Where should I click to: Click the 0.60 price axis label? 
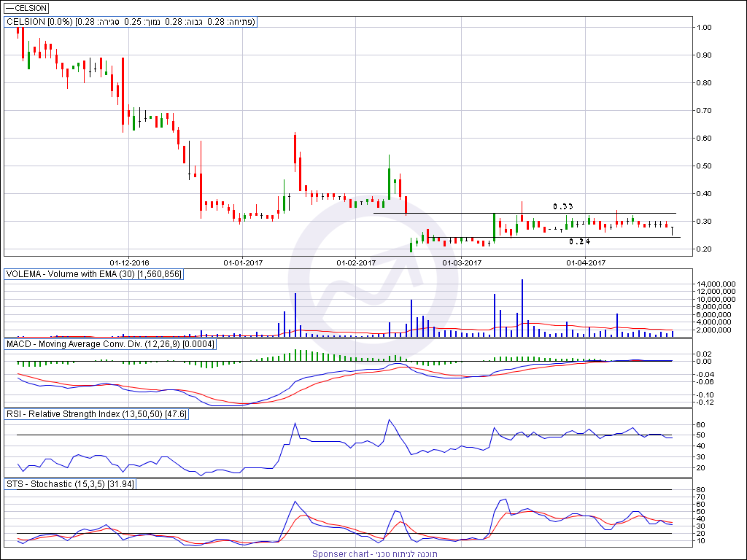704,139
